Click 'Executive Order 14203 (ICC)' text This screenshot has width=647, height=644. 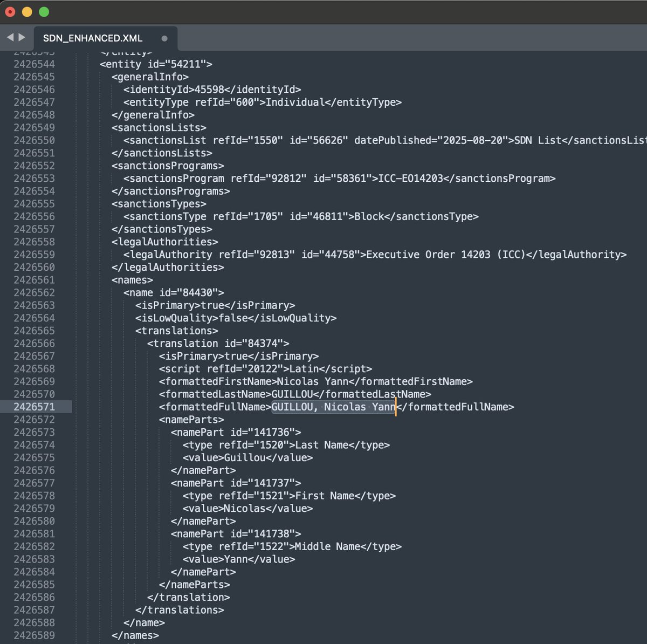446,255
